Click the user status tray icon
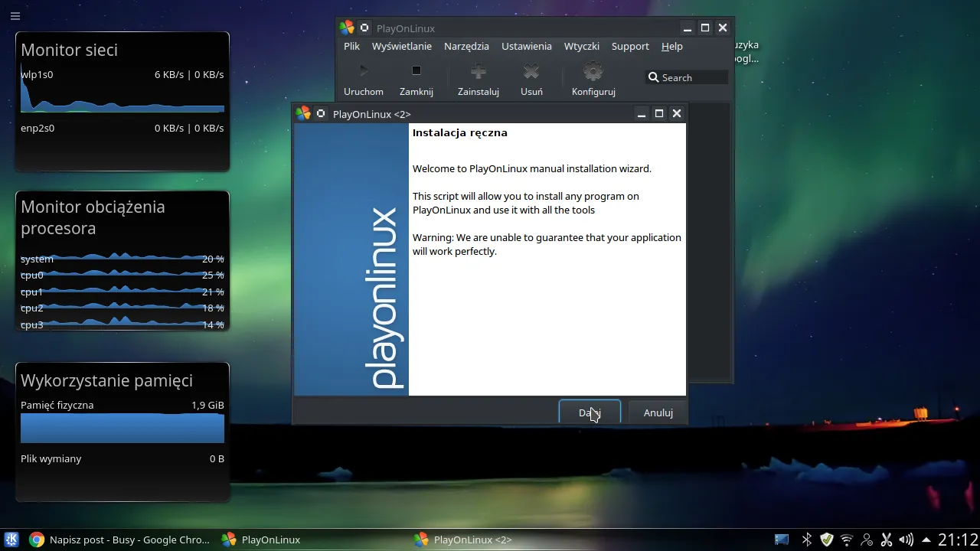980x551 pixels. tap(867, 540)
